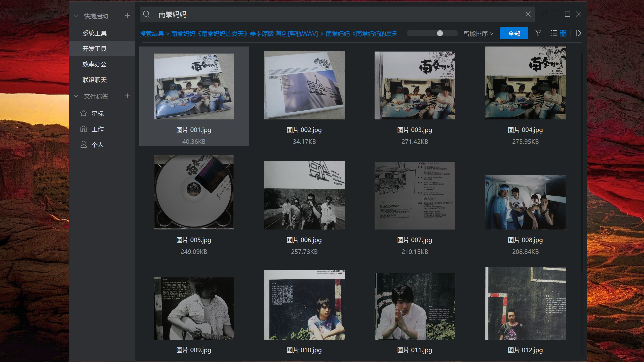Toggle the preview side panel icon

[x=578, y=33]
